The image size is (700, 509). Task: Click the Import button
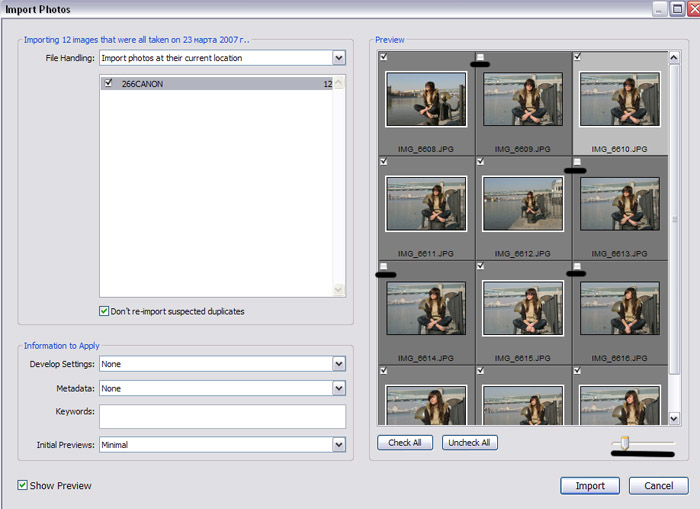click(590, 486)
